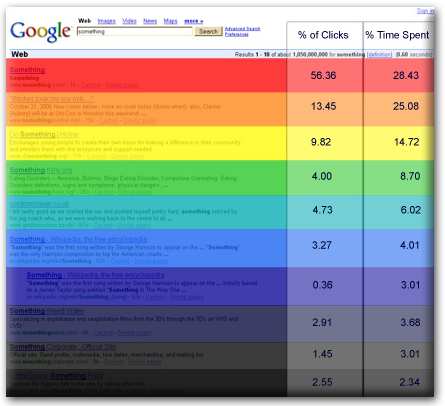Click the 4.01 time spent value
Viewport: 445px width, 406px height.
click(x=410, y=245)
